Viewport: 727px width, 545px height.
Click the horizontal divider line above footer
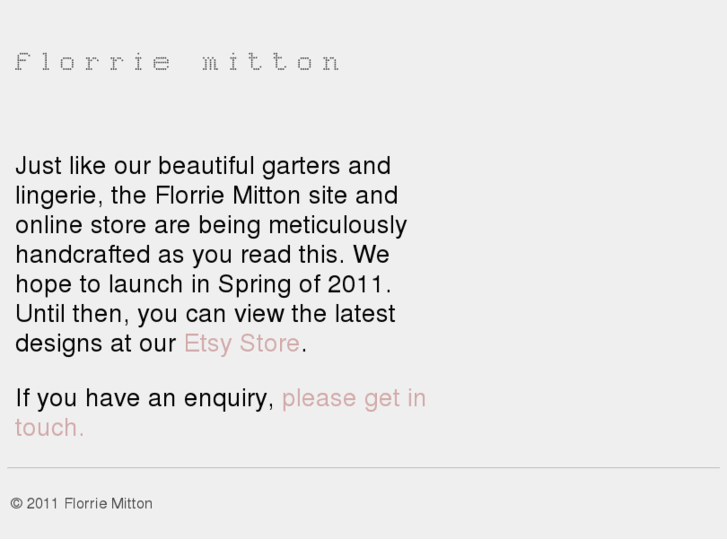(363, 467)
